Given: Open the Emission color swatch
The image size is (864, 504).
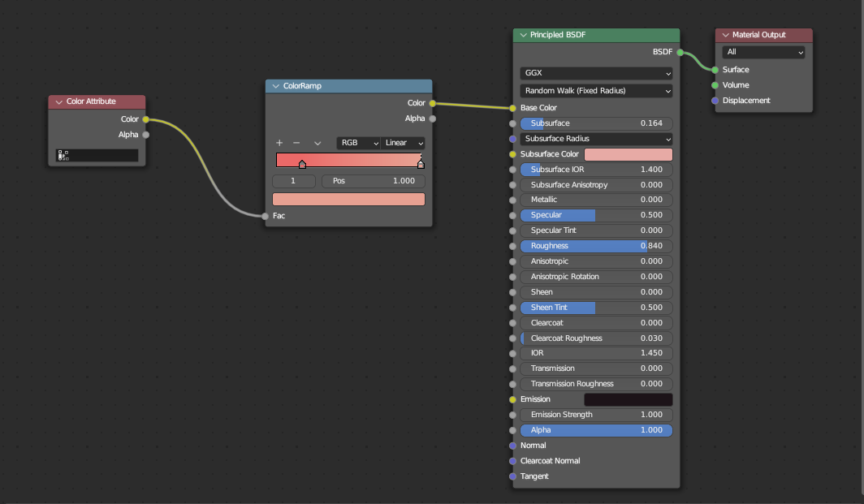Looking at the screenshot, I should tap(629, 399).
